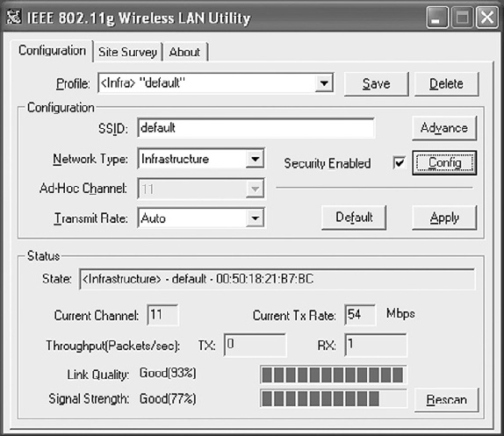Restore settings with the Default button
This screenshot has height=436, width=504.
[x=354, y=218]
